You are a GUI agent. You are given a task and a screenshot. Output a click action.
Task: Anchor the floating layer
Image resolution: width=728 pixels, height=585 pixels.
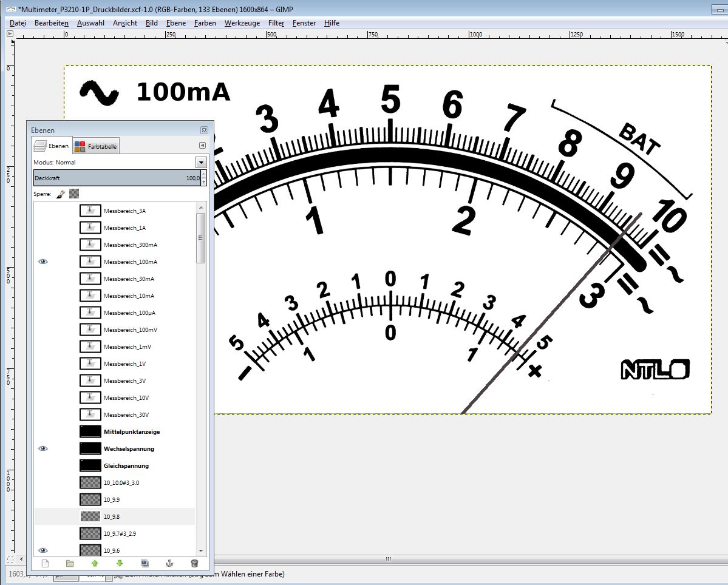[169, 563]
